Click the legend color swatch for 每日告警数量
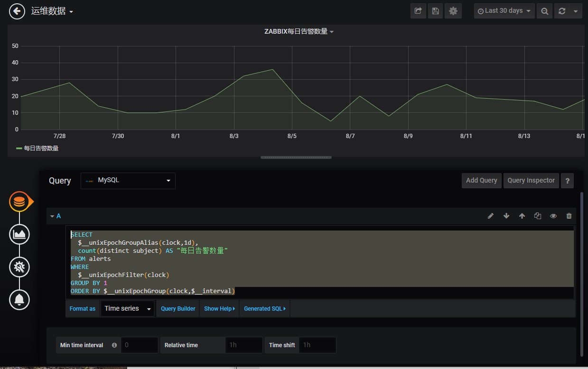This screenshot has height=369, width=588. [x=19, y=148]
